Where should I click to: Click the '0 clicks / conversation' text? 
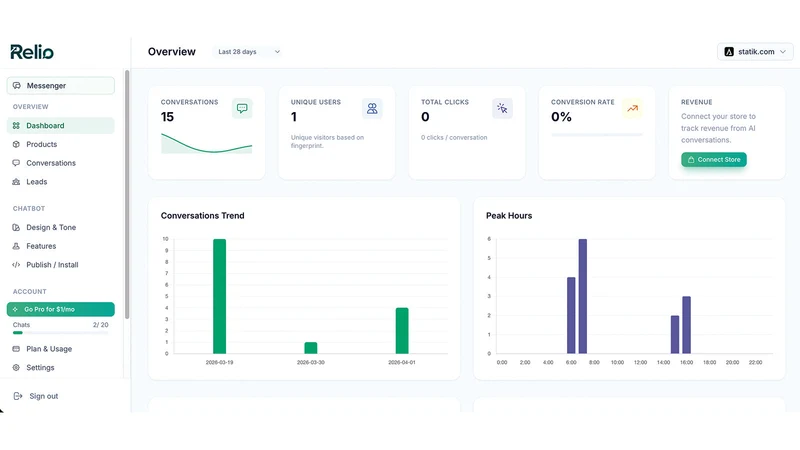click(x=454, y=137)
